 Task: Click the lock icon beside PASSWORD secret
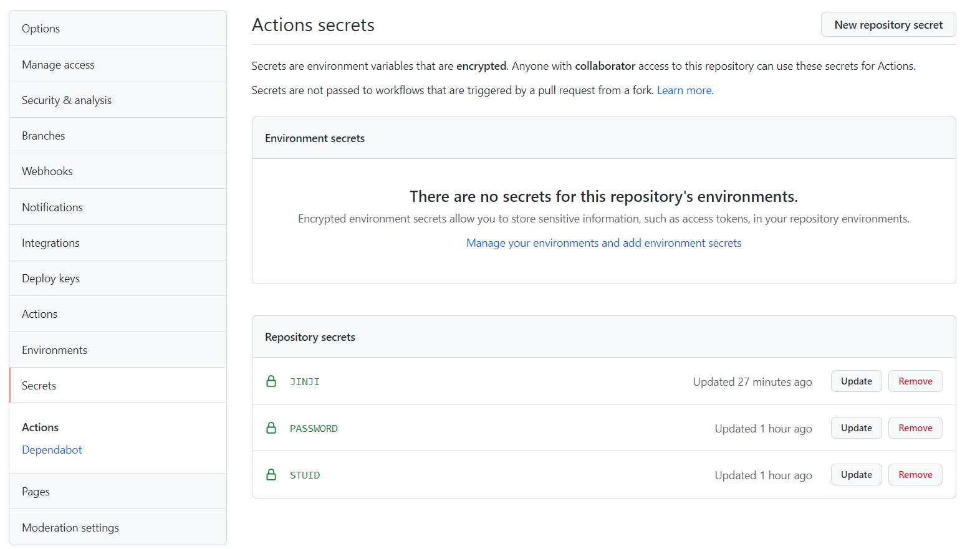[x=271, y=428]
